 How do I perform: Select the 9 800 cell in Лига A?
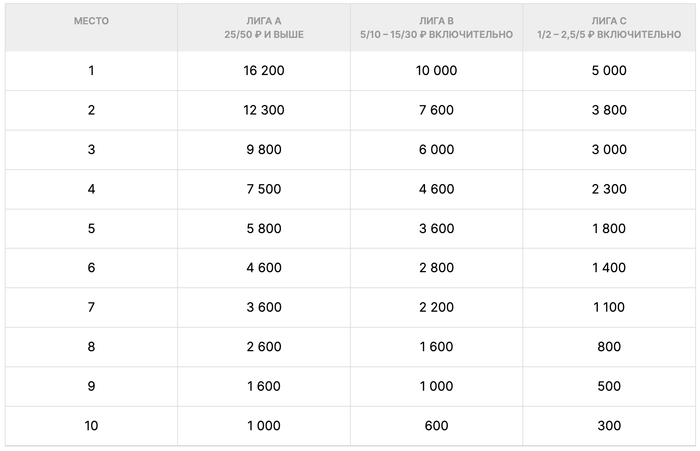[x=264, y=150]
